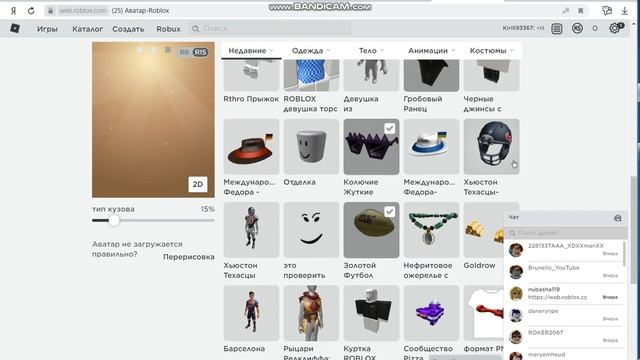
Task: Toggle the 2D avatar view
Action: pos(198,184)
